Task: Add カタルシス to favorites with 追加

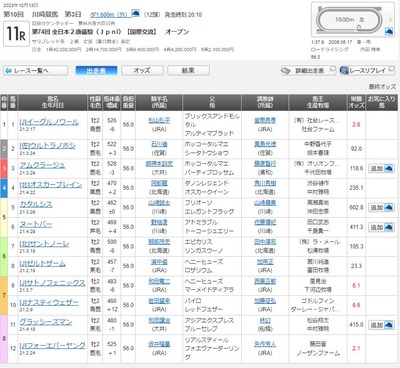Action: [x=381, y=207]
